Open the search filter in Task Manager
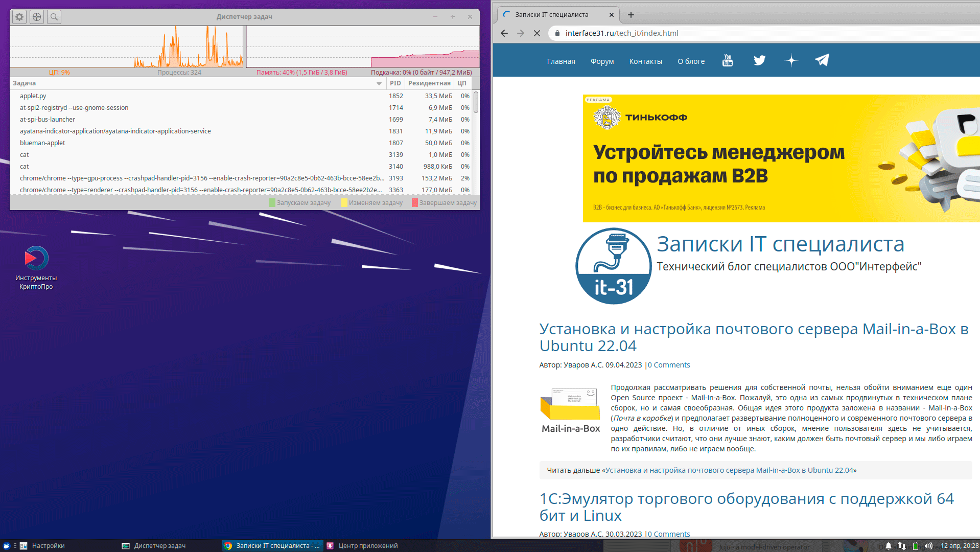 click(x=54, y=17)
